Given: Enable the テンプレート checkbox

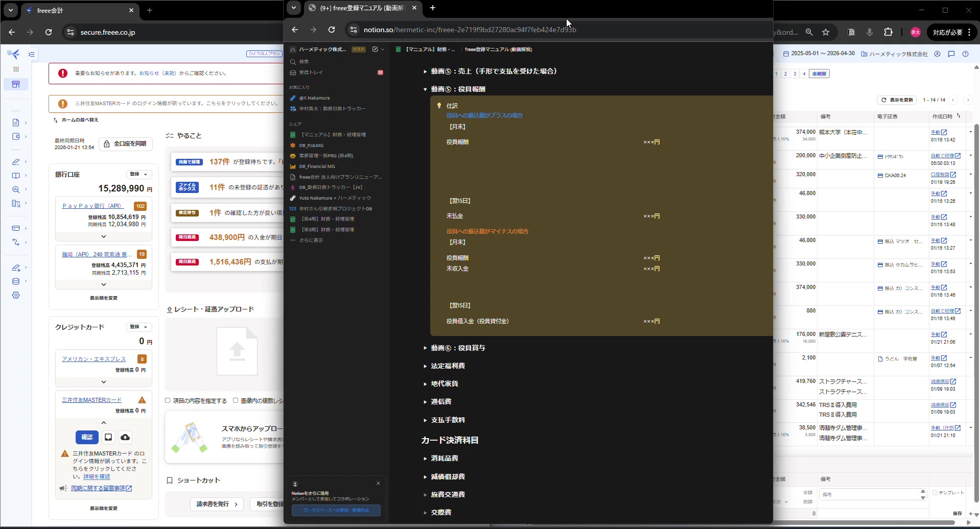Looking at the screenshot, I should pos(935,493).
